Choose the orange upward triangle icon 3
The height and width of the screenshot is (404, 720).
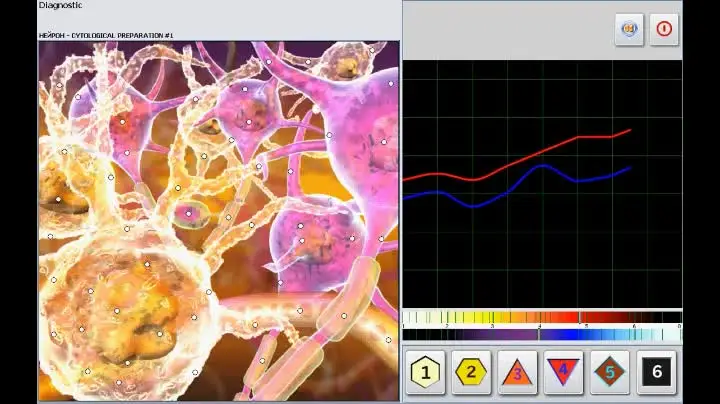(518, 372)
